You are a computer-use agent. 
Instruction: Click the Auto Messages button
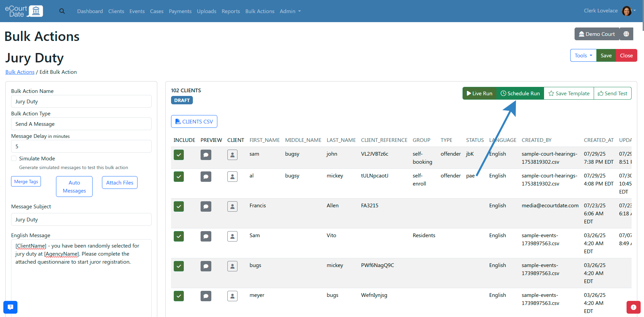(x=74, y=187)
